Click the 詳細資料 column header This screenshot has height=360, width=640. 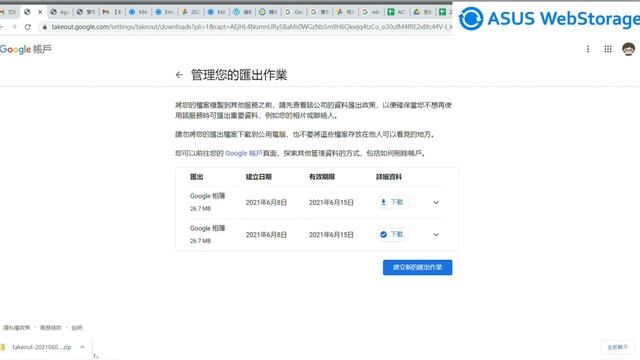(x=389, y=177)
